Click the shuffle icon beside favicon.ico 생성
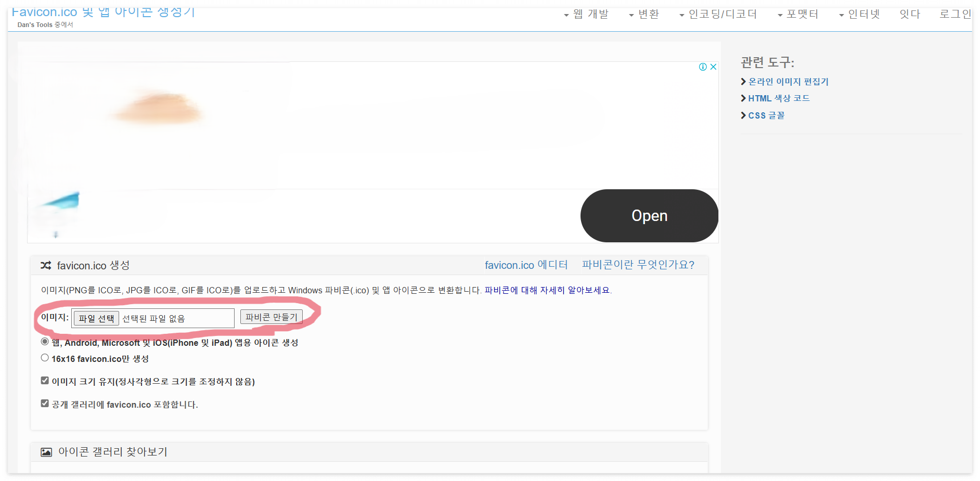980x481 pixels. pos(46,265)
